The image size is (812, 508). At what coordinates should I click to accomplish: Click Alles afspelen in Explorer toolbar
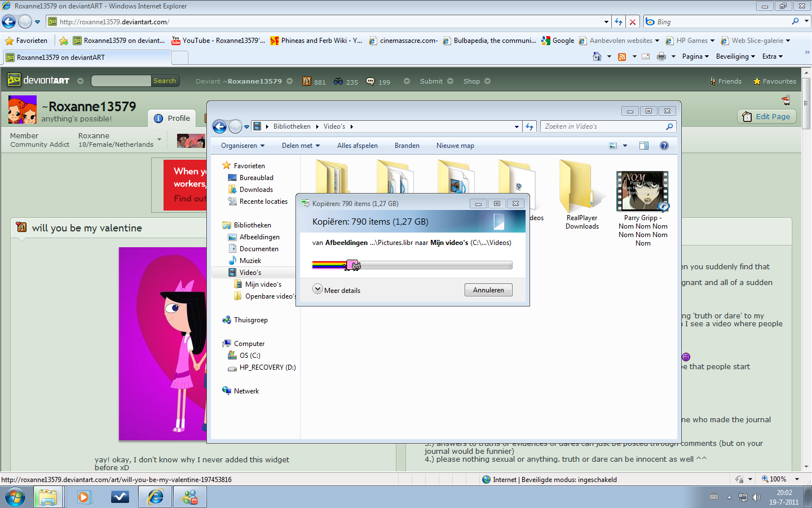(358, 146)
